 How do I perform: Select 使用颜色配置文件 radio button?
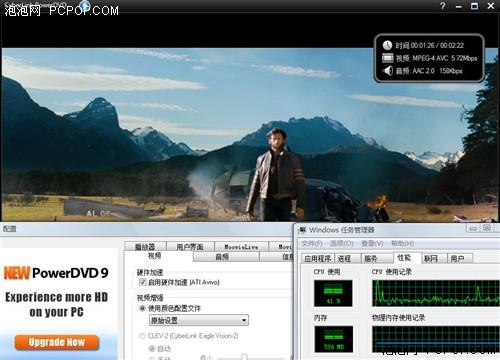coord(142,308)
